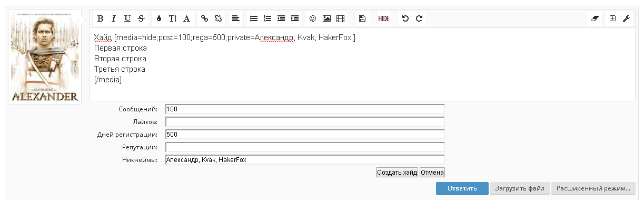Toggle bold formatting in the editor
The image size is (644, 200).
[100, 18]
